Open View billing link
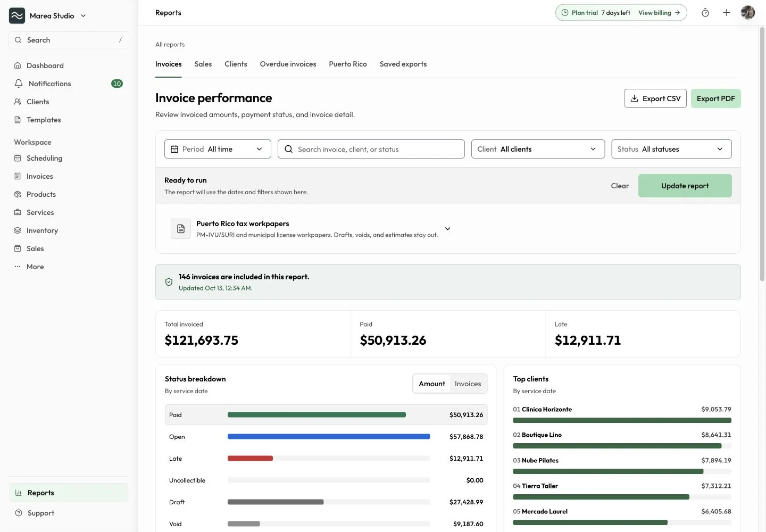 click(659, 13)
